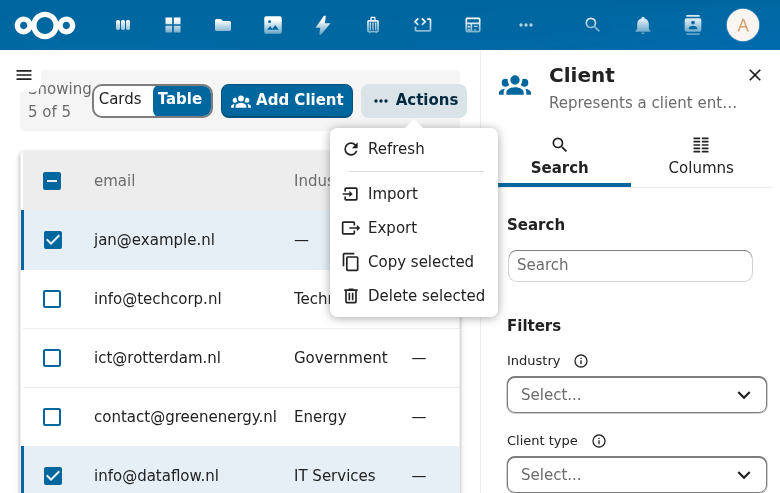Image resolution: width=780 pixels, height=493 pixels.
Task: Switch to Table view
Action: 182,100
